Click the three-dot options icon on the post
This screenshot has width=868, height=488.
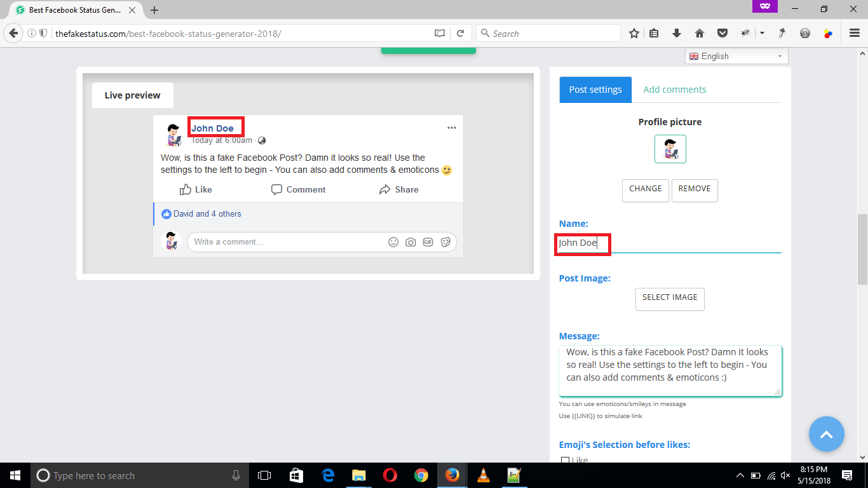click(452, 127)
